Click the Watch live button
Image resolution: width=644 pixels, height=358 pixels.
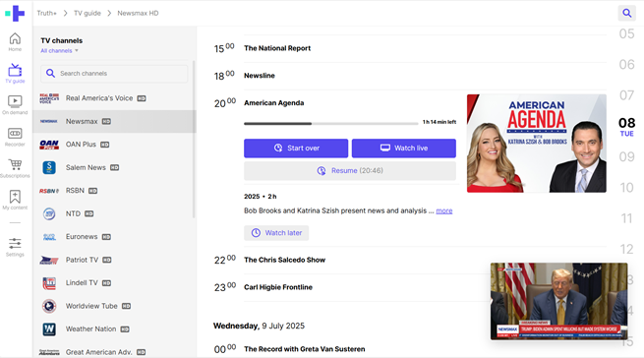404,149
